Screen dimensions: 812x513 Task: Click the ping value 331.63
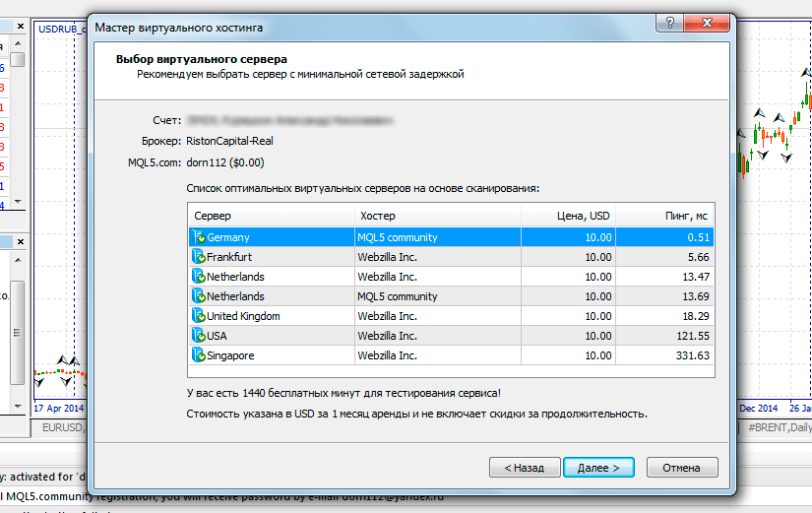[x=693, y=355]
